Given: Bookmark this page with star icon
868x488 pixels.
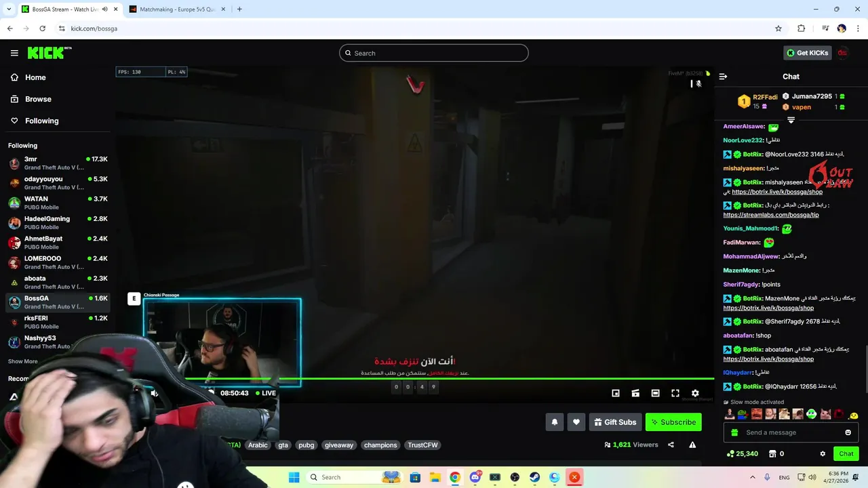Looking at the screenshot, I should 778,28.
